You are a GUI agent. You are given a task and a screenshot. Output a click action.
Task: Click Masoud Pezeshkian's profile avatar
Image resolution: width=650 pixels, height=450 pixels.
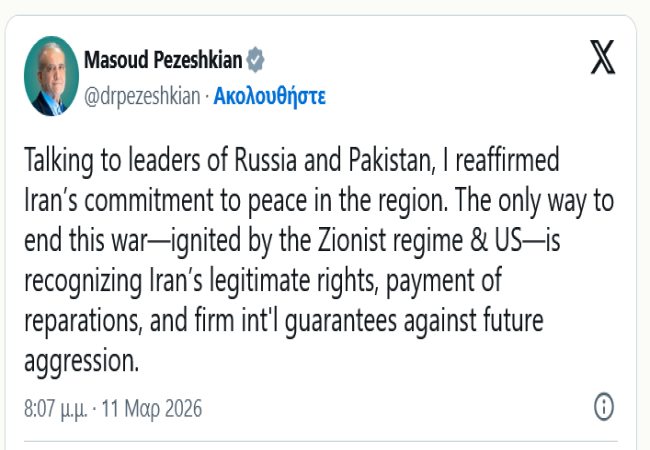coord(51,76)
